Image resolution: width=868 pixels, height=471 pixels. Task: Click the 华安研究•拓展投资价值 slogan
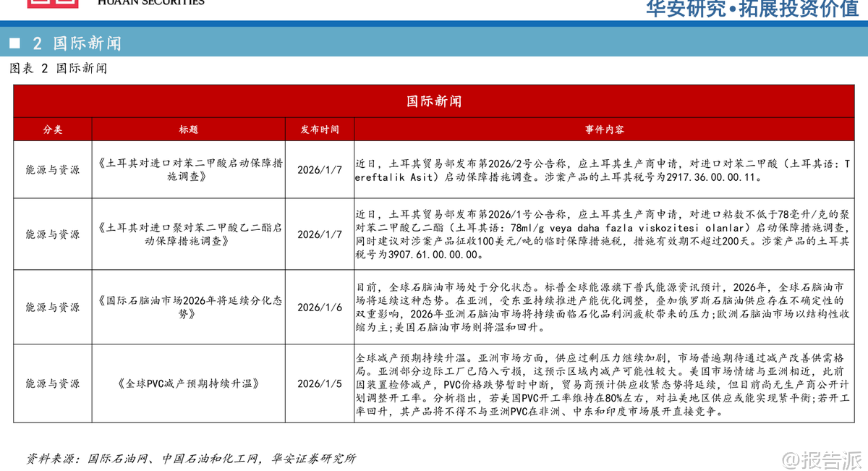752,9
